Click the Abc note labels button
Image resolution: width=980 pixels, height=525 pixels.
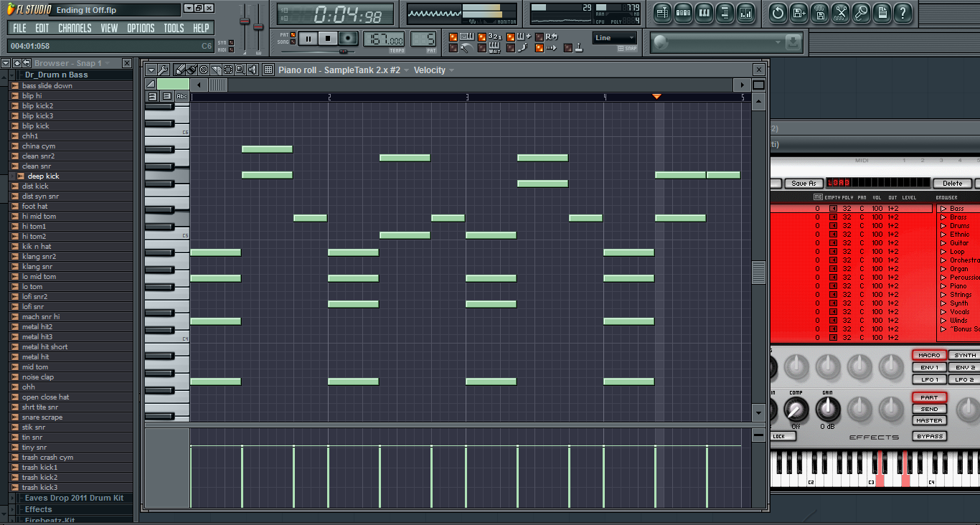[182, 96]
